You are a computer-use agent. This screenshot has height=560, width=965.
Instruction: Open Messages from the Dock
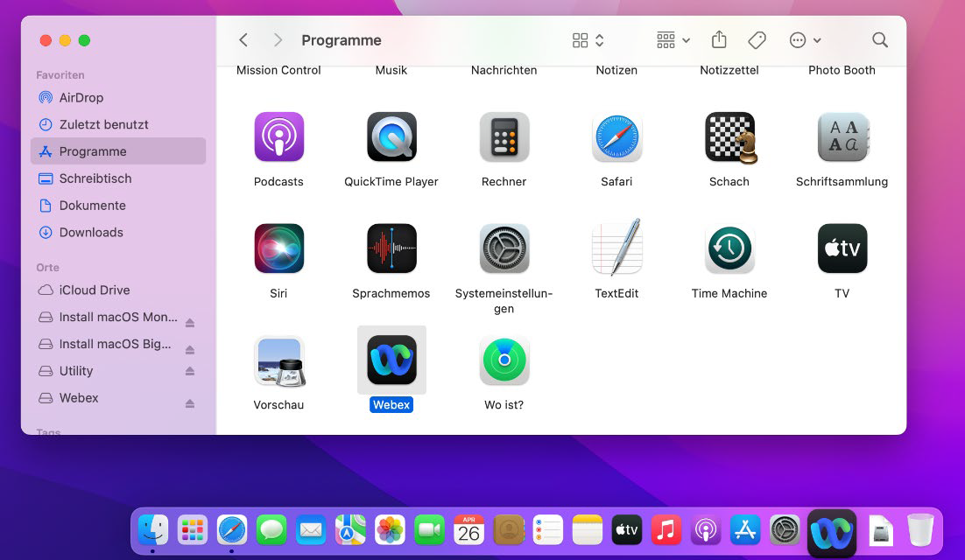(x=271, y=530)
